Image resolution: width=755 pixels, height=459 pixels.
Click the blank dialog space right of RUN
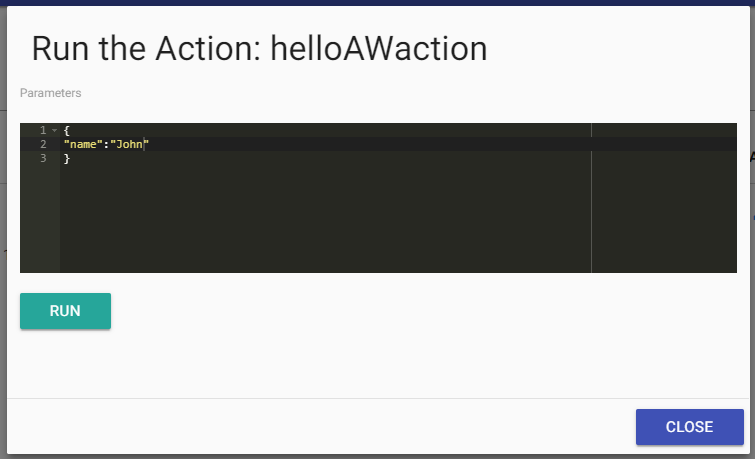[400, 311]
